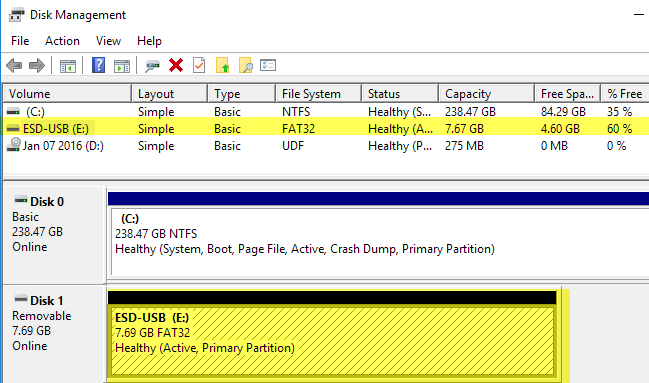Screen dimensions: 649x383
Task: Click the disk icon next to Disk 1
Action: [21, 299]
